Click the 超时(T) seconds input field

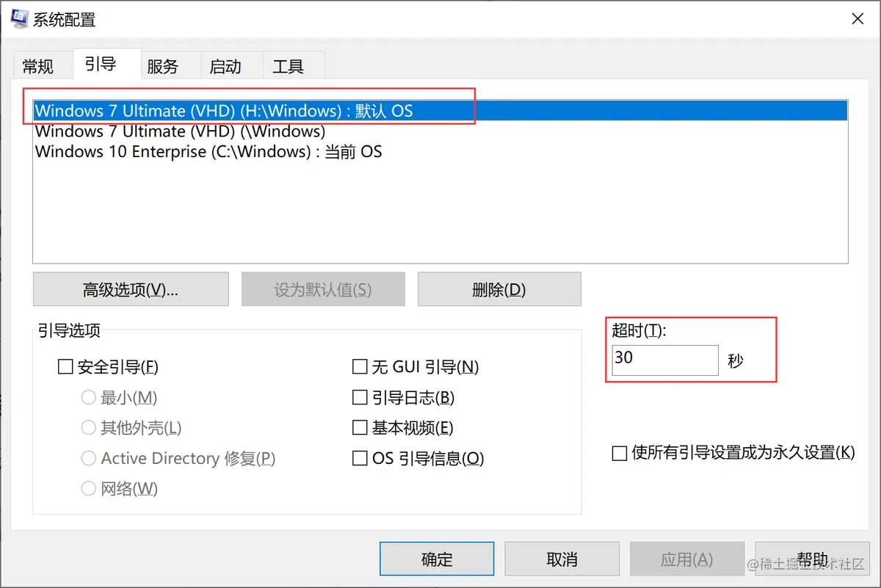665,360
